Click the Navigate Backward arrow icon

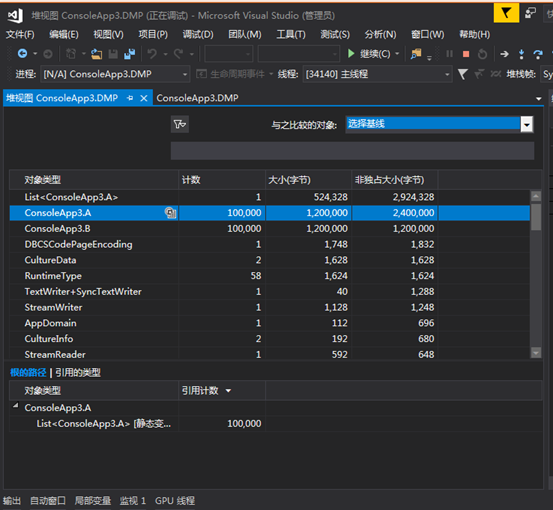coord(23,54)
